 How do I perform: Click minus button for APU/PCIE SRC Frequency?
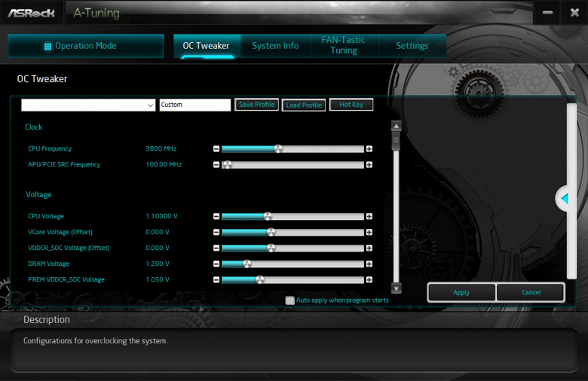[x=216, y=165]
